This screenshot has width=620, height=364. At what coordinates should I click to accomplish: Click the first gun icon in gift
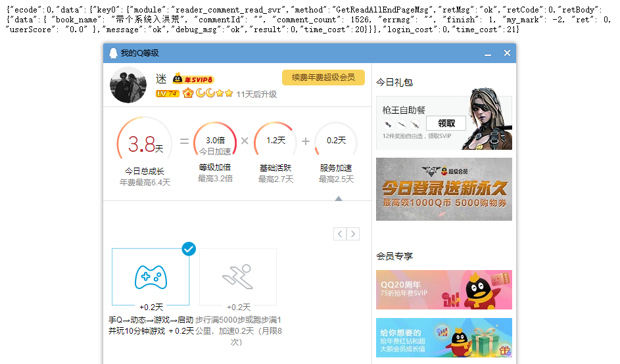pyautogui.click(x=389, y=124)
